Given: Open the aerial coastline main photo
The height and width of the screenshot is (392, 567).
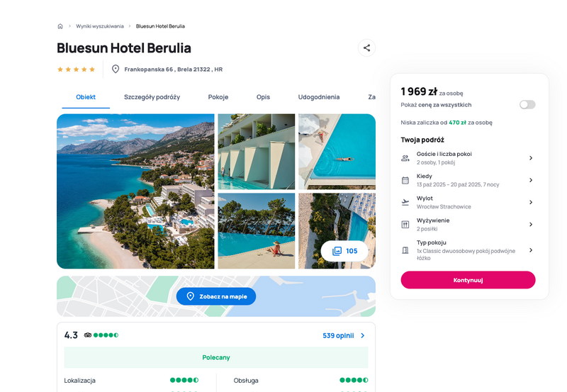Looking at the screenshot, I should 135,191.
